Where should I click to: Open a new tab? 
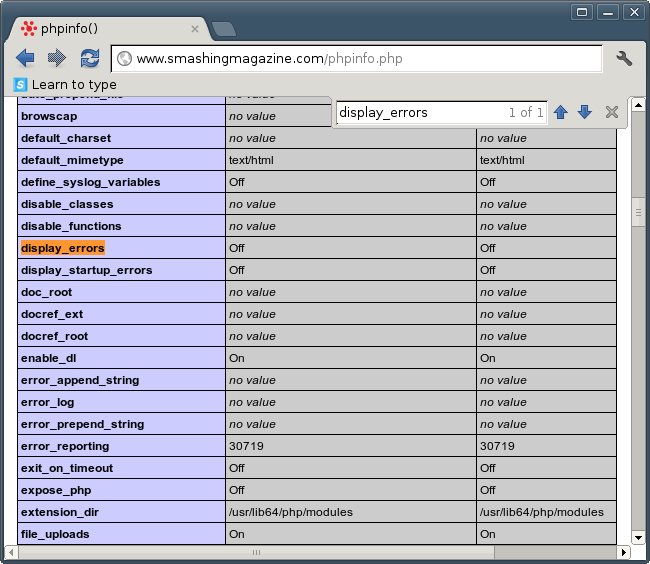224,29
